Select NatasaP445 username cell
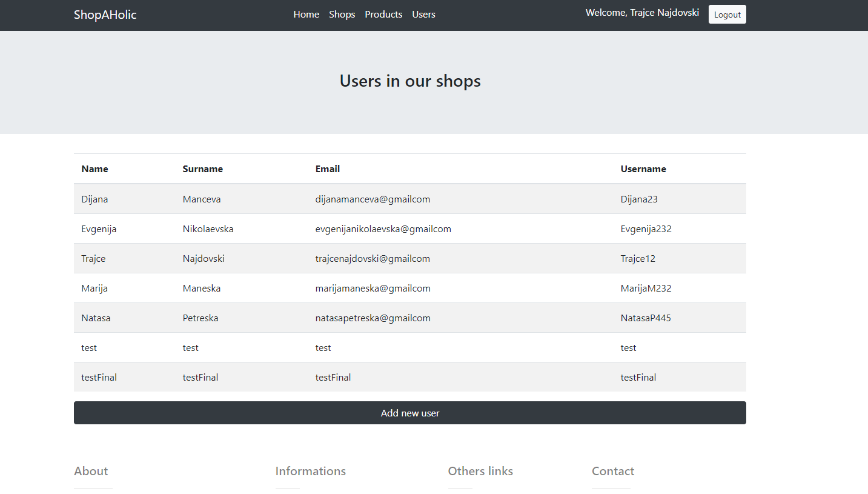The width and height of the screenshot is (868, 494). [645, 318]
